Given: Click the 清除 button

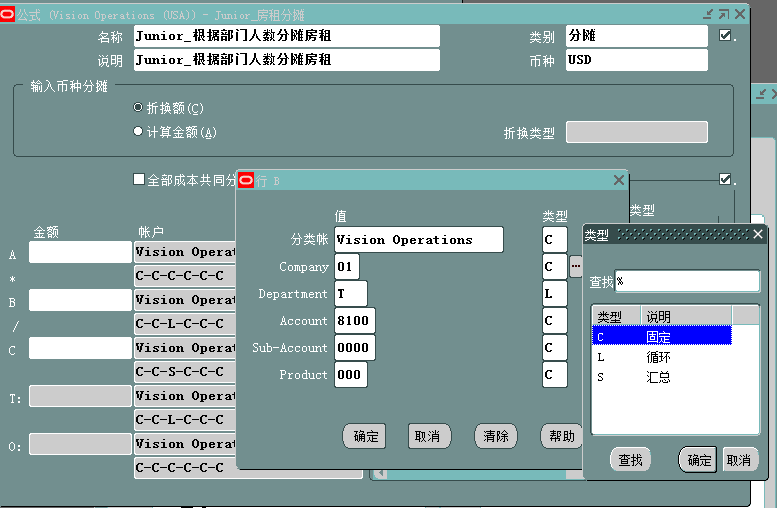Looking at the screenshot, I should [x=496, y=436].
